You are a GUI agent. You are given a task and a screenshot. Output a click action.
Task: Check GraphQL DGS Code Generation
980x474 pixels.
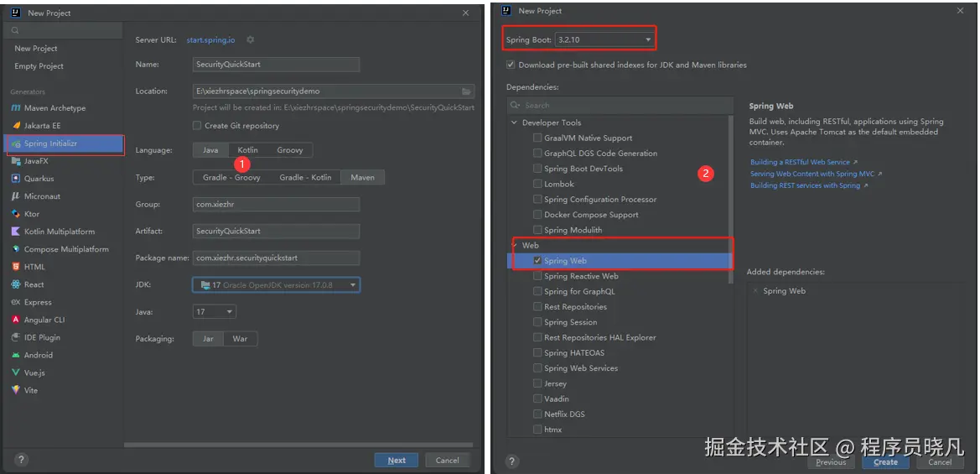tap(537, 154)
